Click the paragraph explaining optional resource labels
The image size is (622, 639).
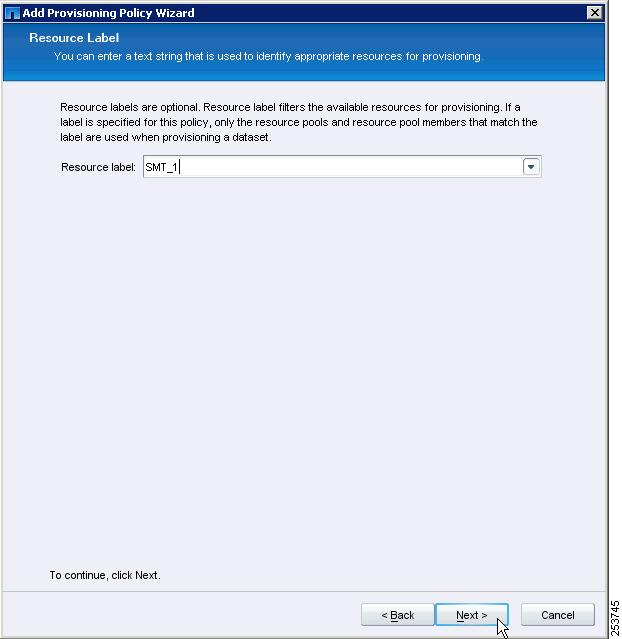[x=299, y=122]
